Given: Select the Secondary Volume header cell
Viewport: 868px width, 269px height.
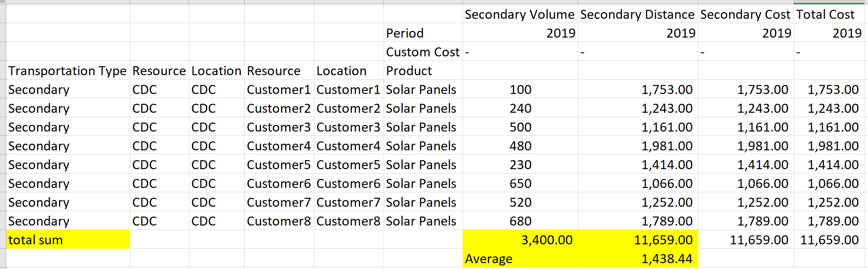Looking at the screenshot, I should pos(520,14).
